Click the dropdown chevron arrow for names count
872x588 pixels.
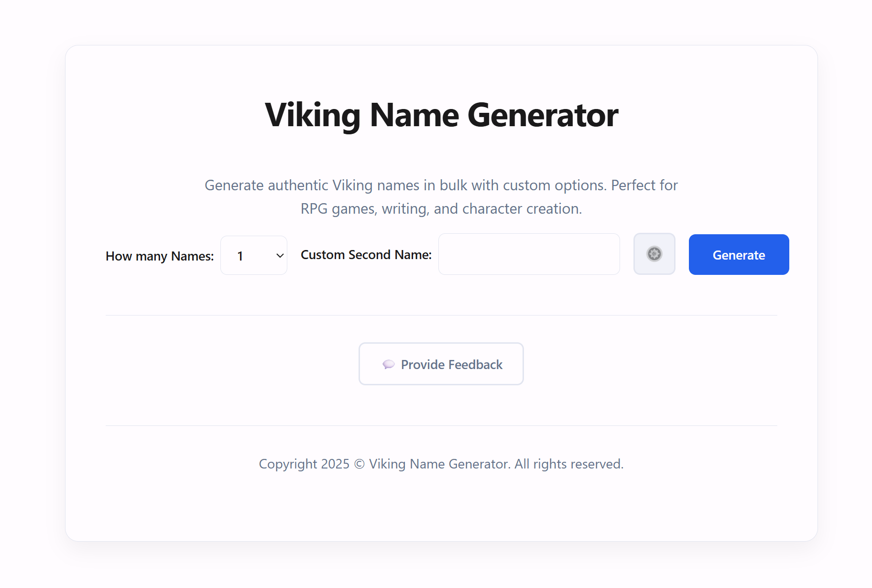[x=280, y=256]
